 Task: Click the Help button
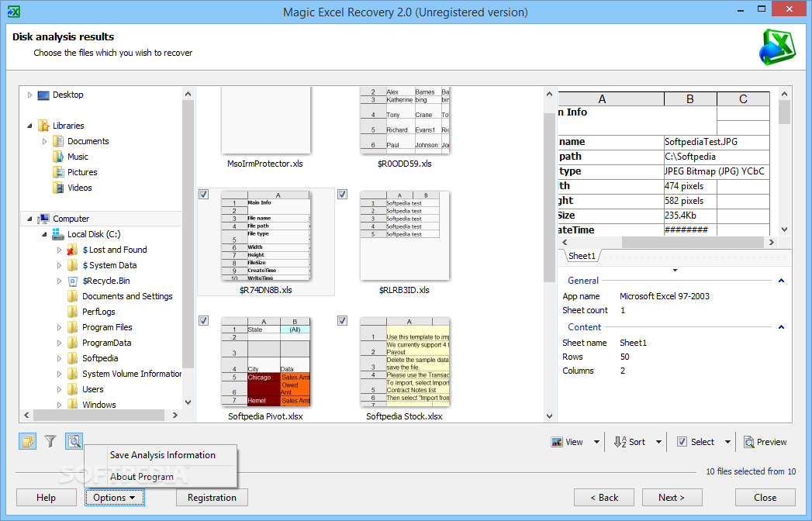click(x=46, y=498)
